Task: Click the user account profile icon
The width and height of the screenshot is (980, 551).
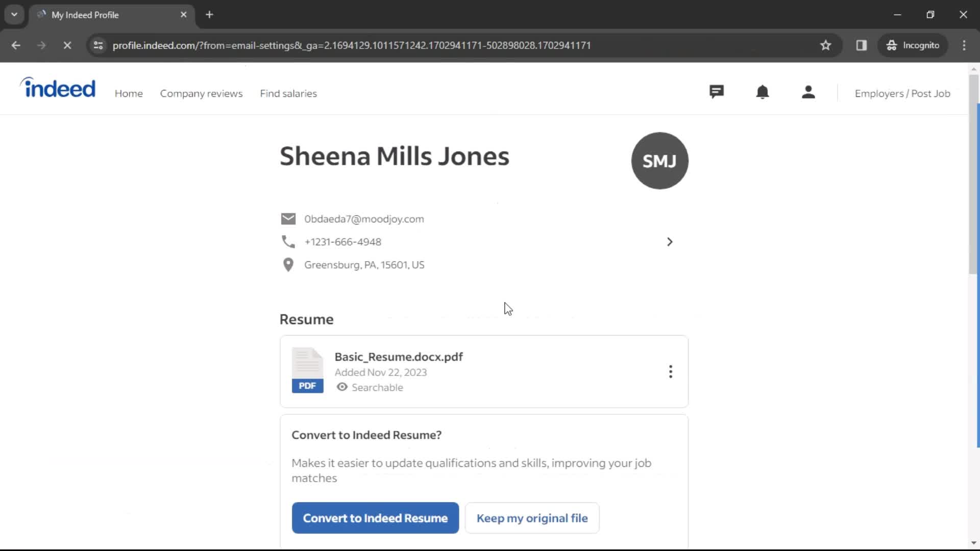Action: pyautogui.click(x=808, y=92)
